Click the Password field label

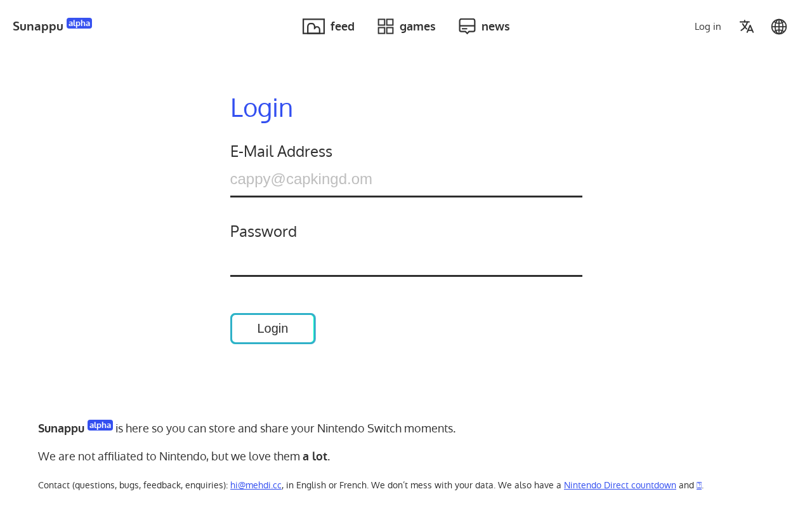click(x=263, y=232)
